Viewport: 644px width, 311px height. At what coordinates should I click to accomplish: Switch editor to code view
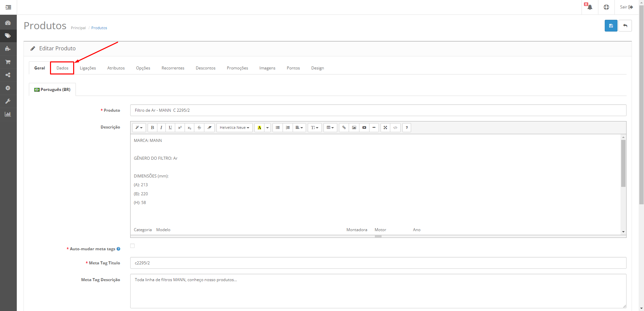point(395,127)
